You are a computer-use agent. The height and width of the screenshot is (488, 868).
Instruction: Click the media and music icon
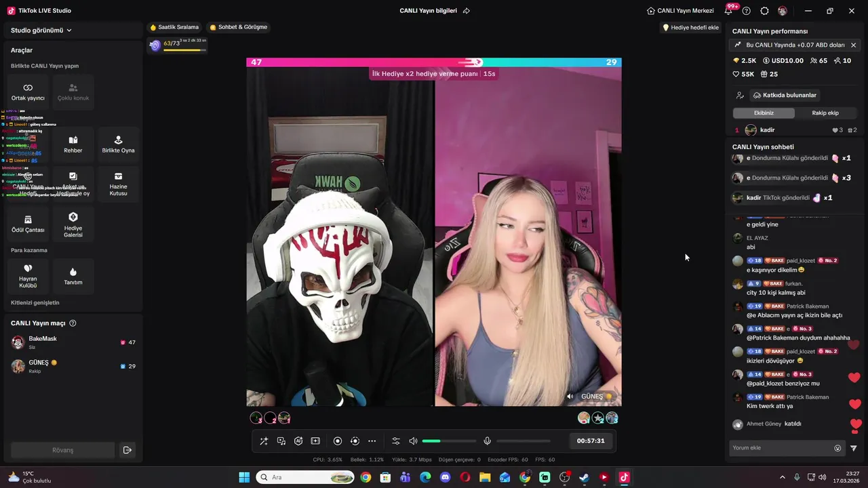pos(281,441)
